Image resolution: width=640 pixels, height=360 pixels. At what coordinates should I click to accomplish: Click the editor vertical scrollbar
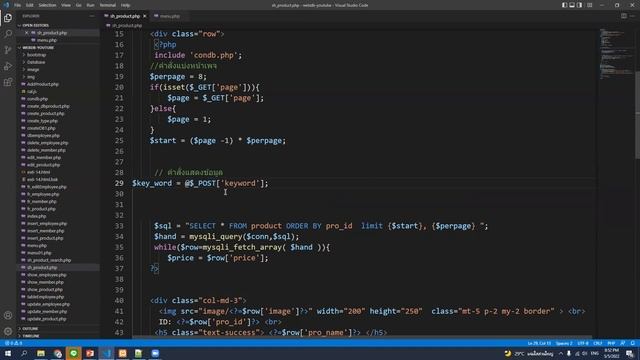pyautogui.click(x=638, y=114)
